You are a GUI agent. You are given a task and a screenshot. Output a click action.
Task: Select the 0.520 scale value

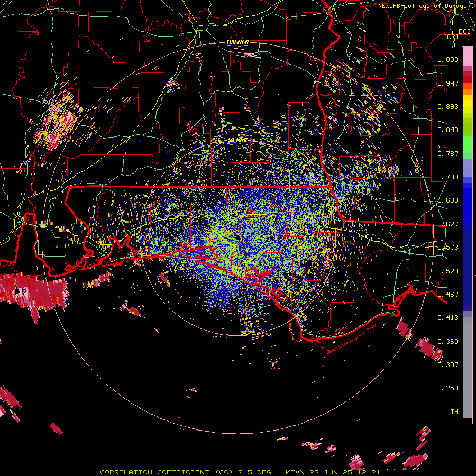(x=448, y=271)
